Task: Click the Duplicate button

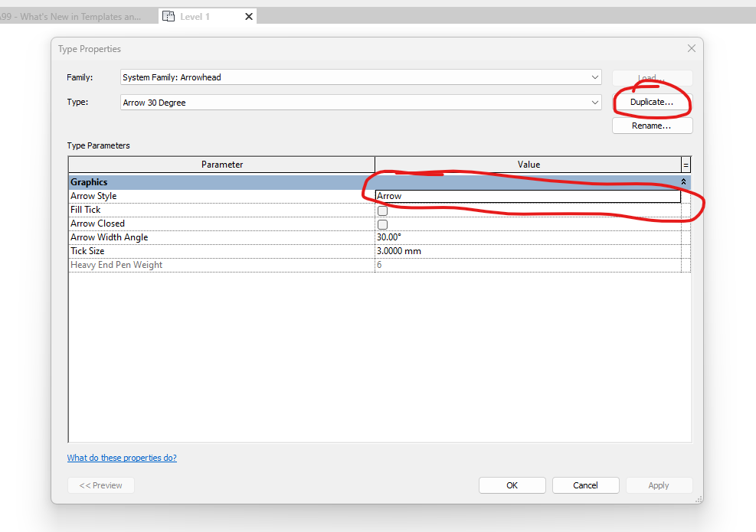Action: pos(651,102)
